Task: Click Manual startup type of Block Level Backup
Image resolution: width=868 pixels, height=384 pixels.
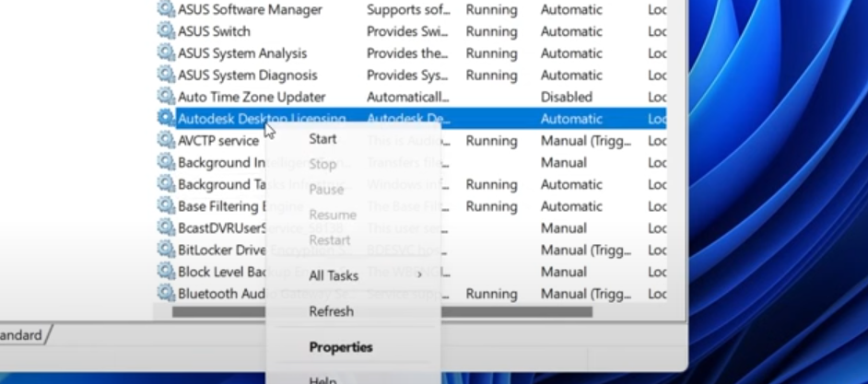Action: click(564, 272)
